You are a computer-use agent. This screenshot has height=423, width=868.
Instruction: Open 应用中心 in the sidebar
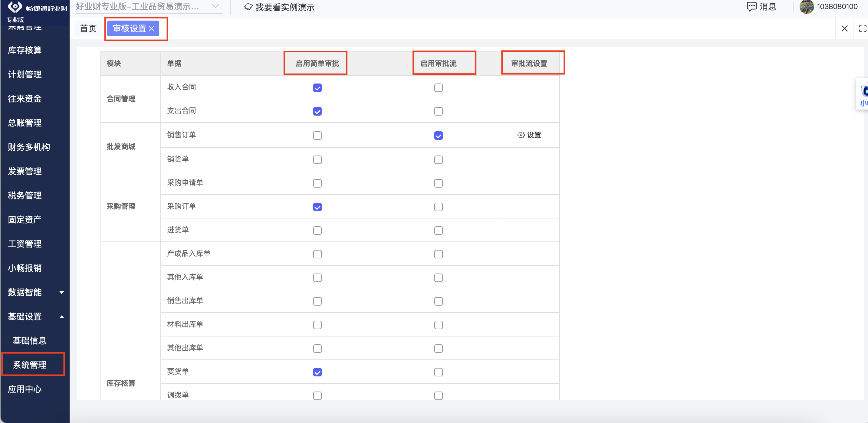25,389
